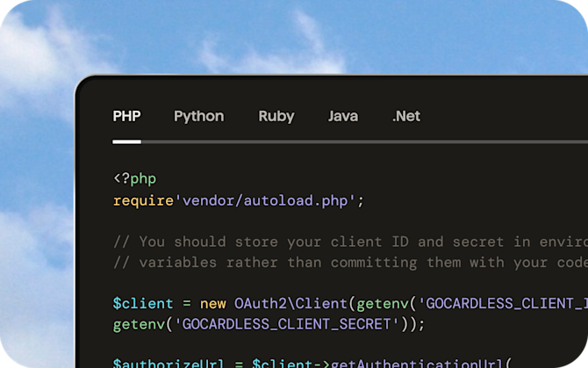
Task: Open the Ruby code tab
Action: [x=276, y=116]
